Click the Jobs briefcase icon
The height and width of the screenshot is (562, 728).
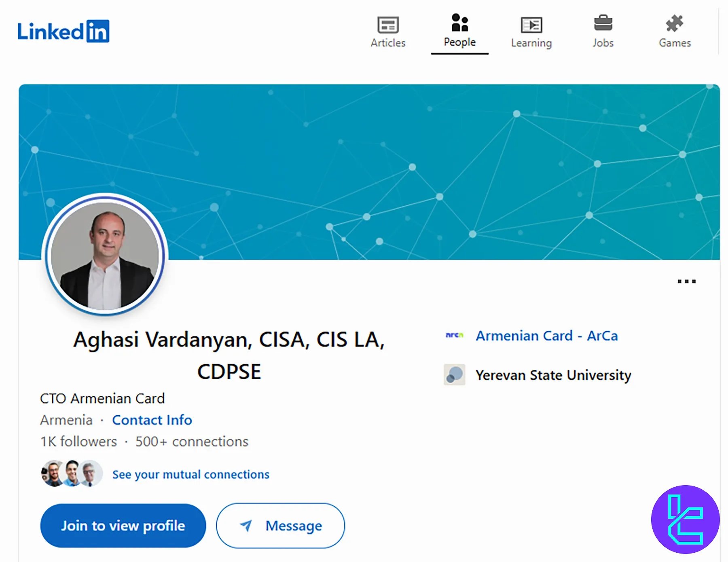(603, 23)
